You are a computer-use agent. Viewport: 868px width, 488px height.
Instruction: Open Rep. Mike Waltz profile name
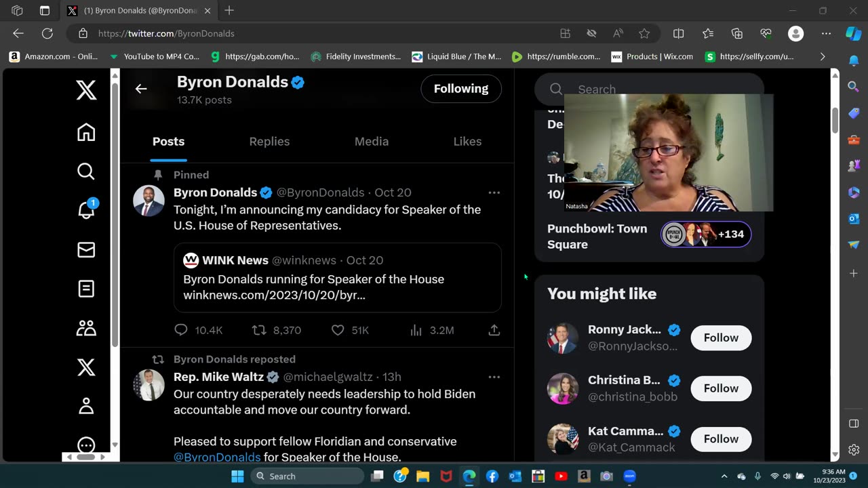coord(219,377)
